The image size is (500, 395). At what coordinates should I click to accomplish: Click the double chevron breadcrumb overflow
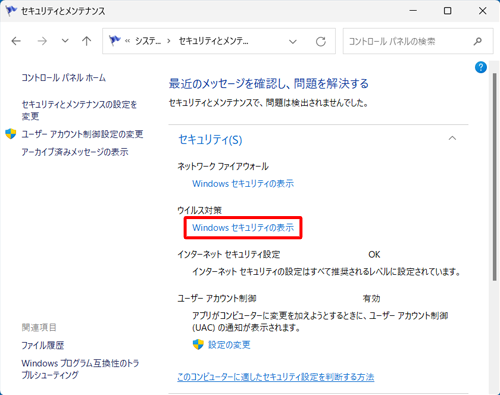click(x=127, y=41)
